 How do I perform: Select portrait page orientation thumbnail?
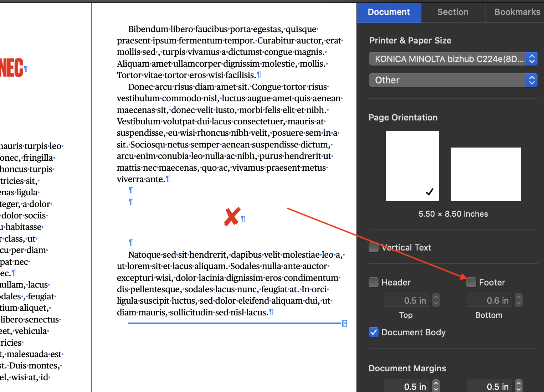412,166
